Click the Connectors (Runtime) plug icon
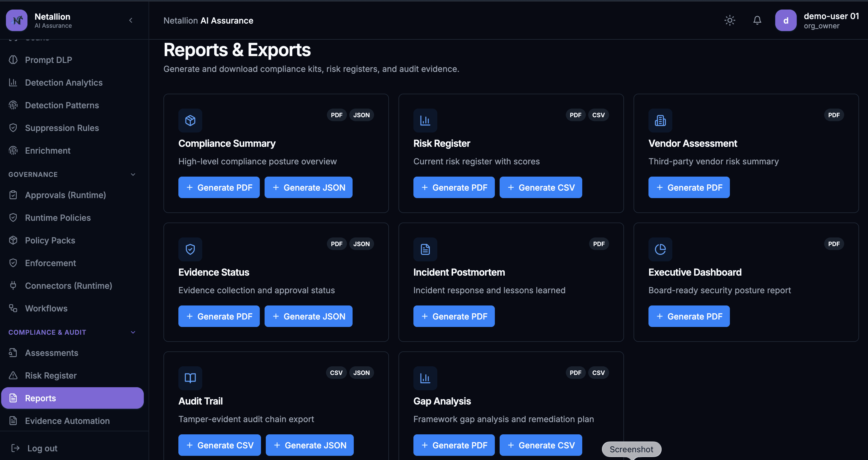The image size is (868, 460). (13, 285)
